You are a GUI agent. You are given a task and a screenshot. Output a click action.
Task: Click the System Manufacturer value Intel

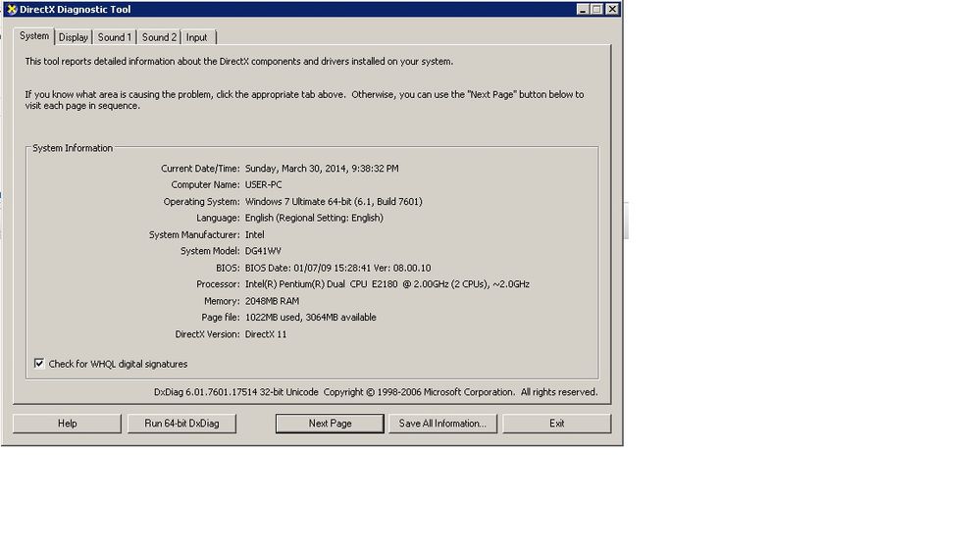254,235
